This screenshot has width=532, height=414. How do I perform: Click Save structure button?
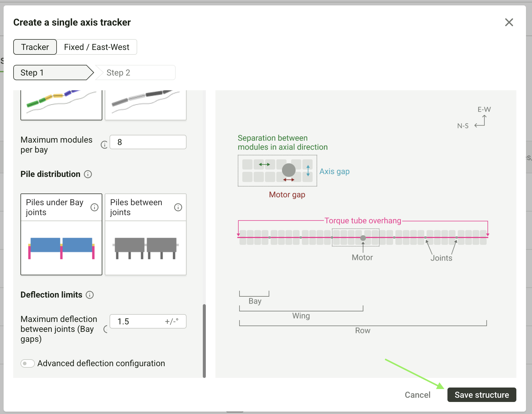click(482, 395)
